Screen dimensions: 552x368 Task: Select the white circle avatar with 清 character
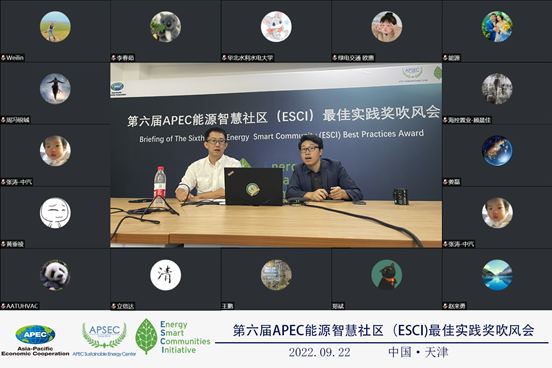165,275
